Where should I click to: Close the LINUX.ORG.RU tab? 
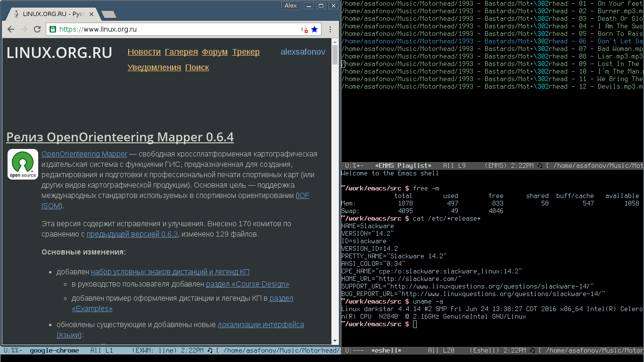click(92, 14)
